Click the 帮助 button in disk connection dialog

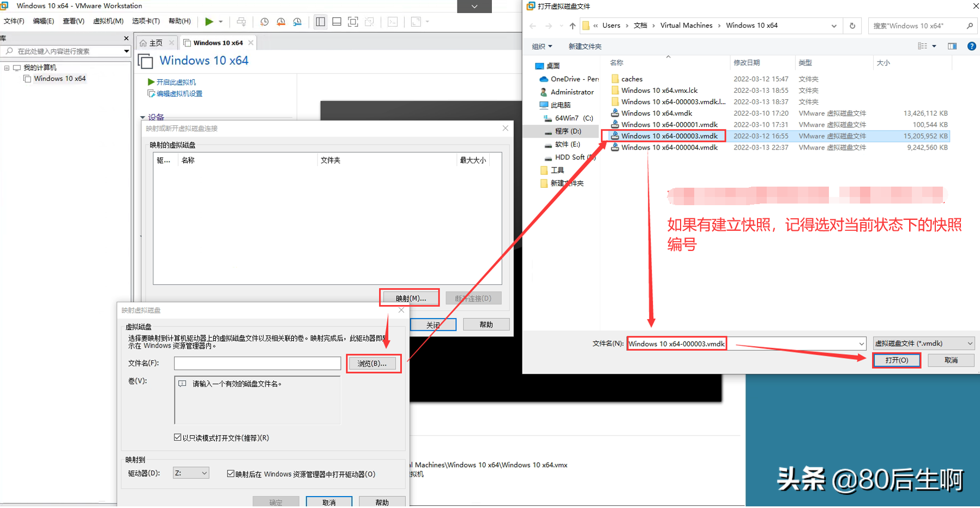(x=486, y=325)
